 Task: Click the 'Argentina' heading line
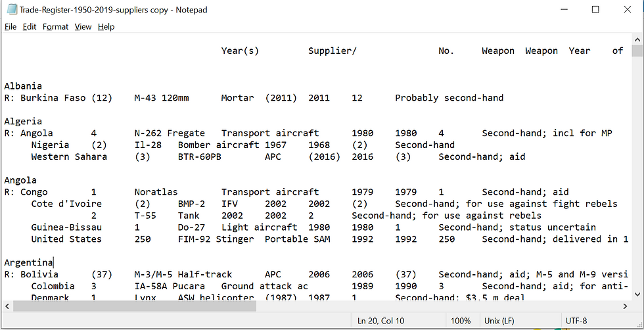coord(28,262)
